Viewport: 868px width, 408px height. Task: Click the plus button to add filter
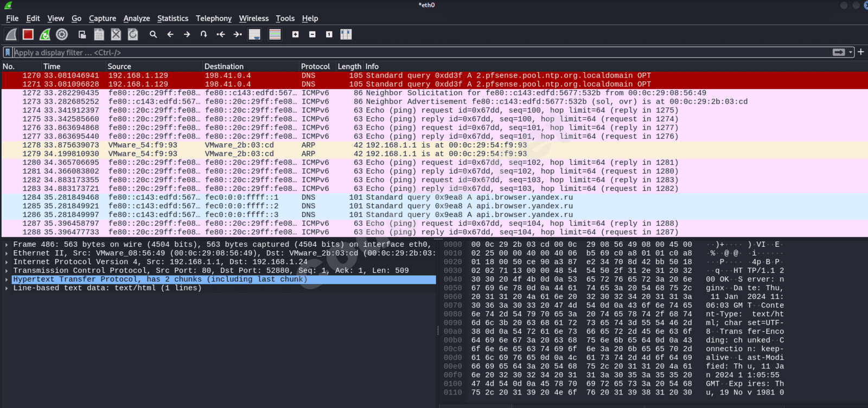[x=861, y=52]
